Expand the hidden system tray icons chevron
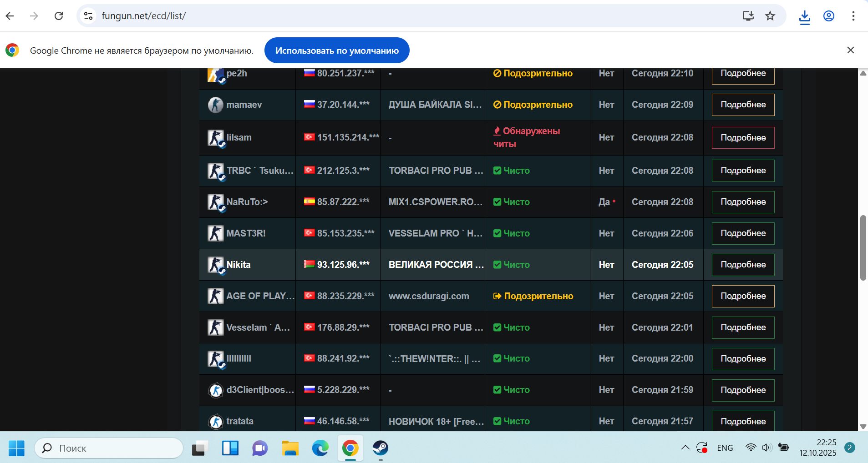Viewport: 868px width, 463px height. 685,448
